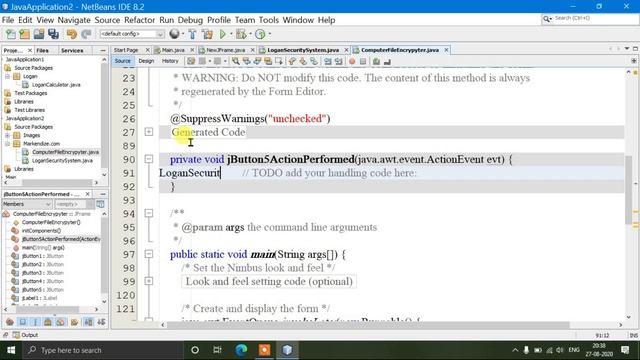Screen dimensions: 640x360
Task: Click the Toggle Bookmark icon
Action: click(313, 62)
